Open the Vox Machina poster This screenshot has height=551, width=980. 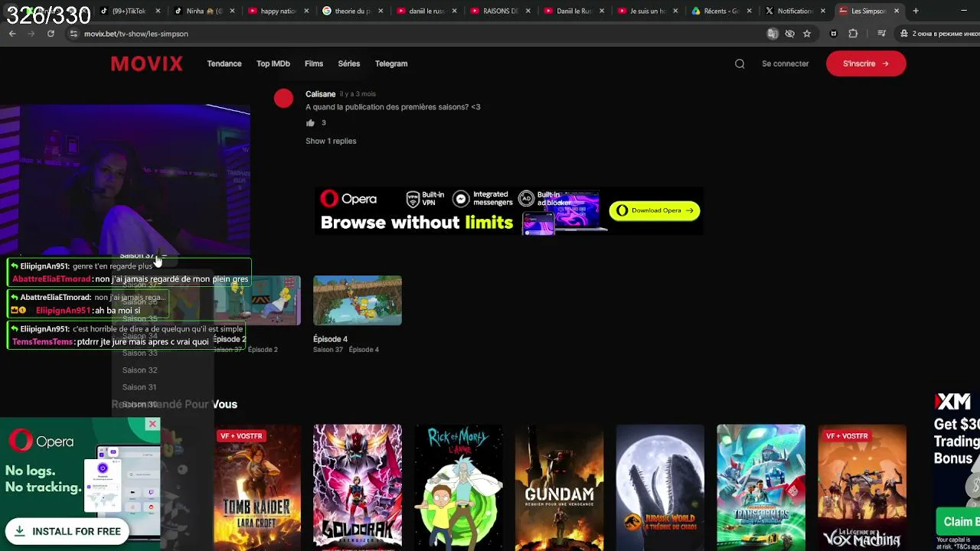862,487
